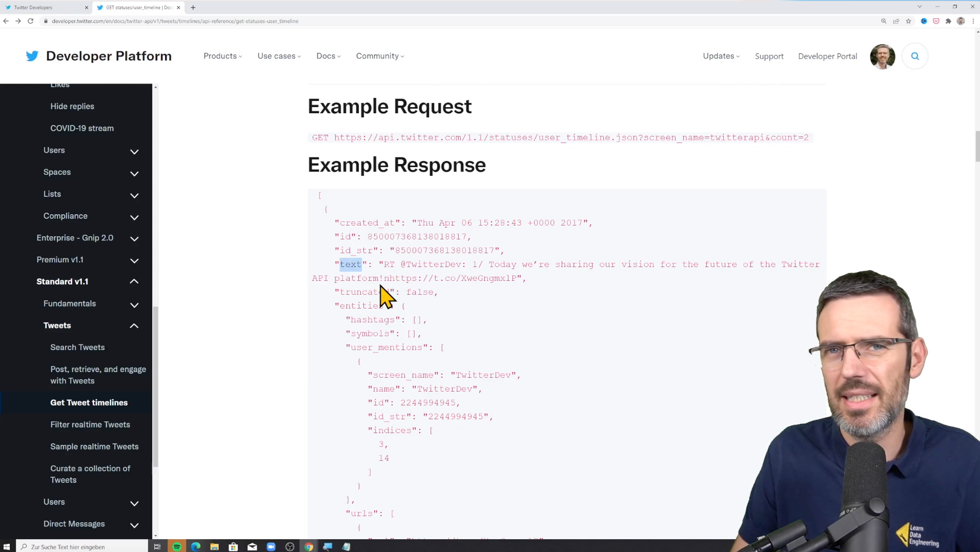Open the Developer Portal link
Viewport: 980px width, 552px height.
[827, 56]
